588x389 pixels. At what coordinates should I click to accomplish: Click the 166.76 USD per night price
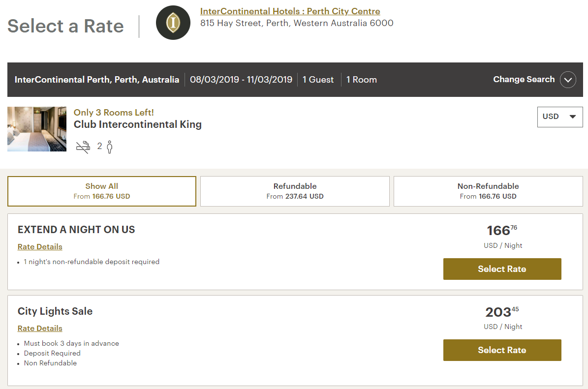502,231
